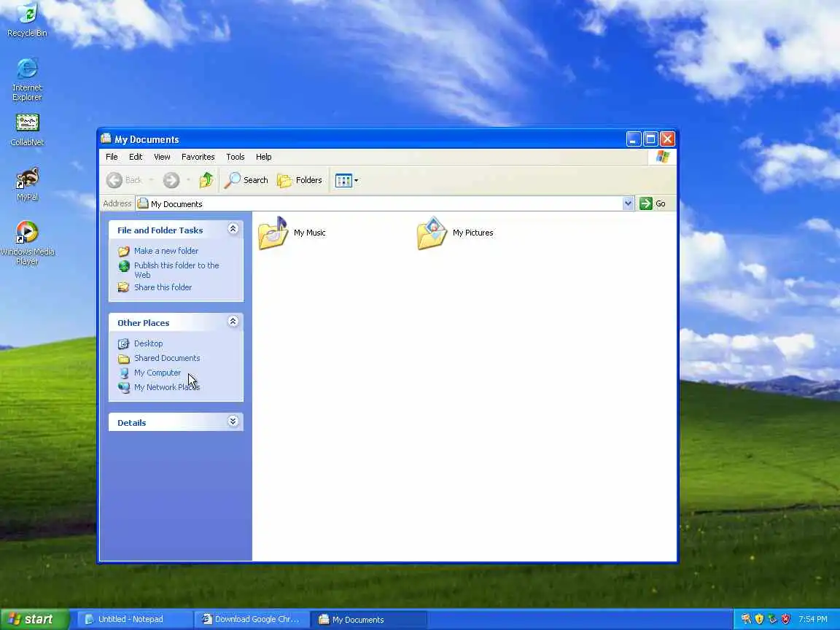Click the taskbar clock showing 7:54 PM

pos(813,619)
